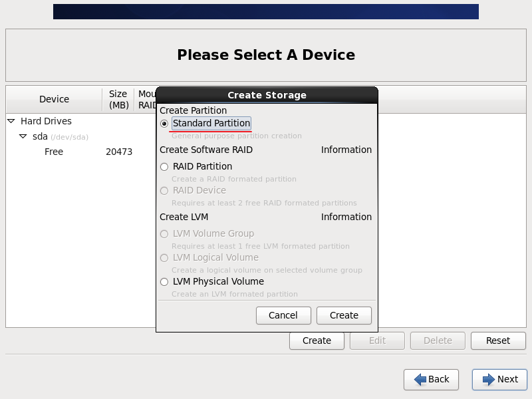The image size is (532, 399).
Task: Click the blue Back arrow icon
Action: tap(420, 379)
